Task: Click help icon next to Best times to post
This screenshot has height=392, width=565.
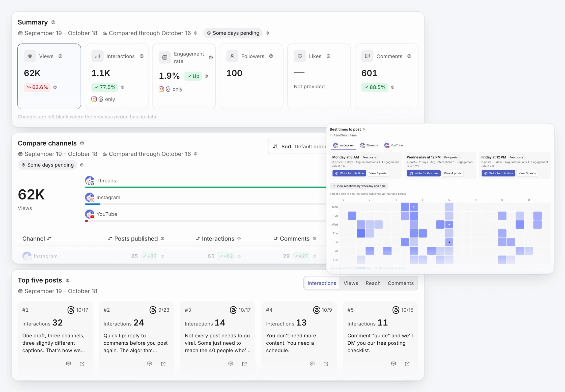Action: pyautogui.click(x=364, y=129)
